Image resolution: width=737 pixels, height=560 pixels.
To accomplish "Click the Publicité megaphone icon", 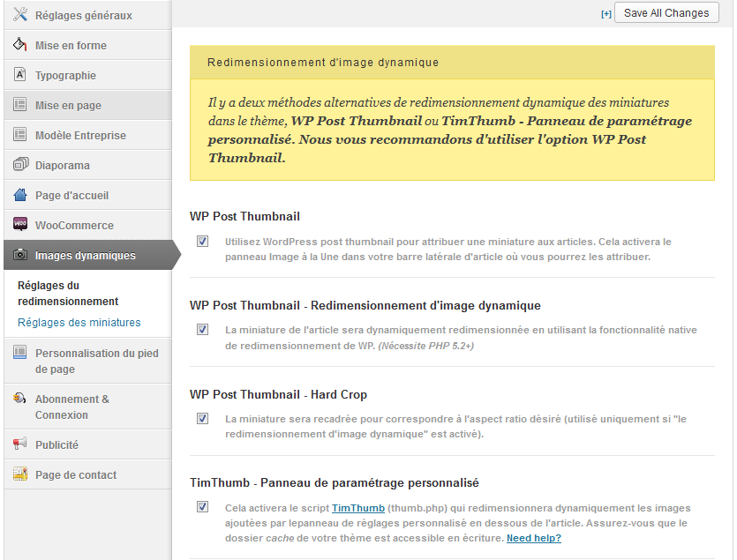I will 19,444.
